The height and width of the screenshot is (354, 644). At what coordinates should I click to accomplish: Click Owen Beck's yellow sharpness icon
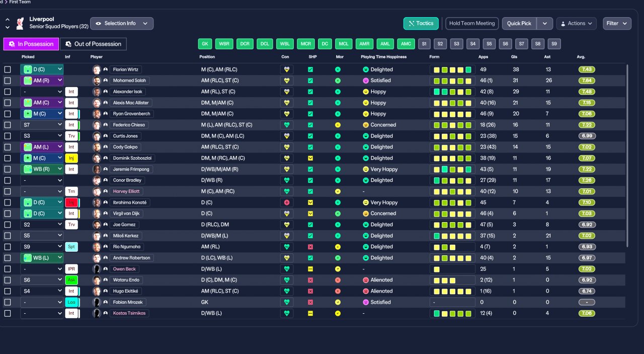pos(310,269)
